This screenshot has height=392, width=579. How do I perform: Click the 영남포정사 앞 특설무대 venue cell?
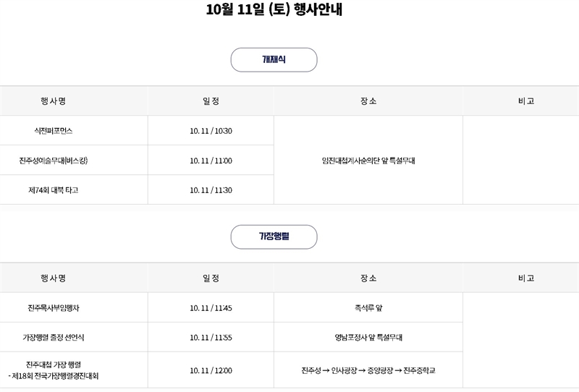point(368,338)
